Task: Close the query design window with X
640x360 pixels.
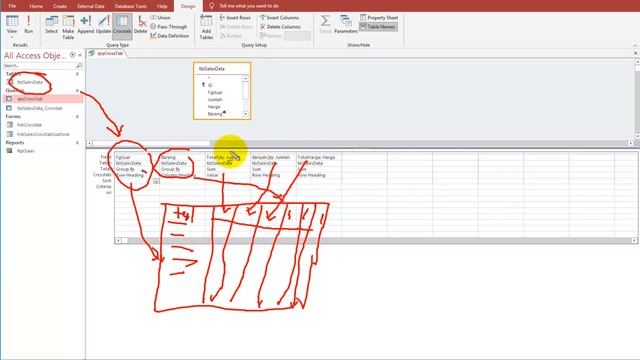Action: coord(635,53)
